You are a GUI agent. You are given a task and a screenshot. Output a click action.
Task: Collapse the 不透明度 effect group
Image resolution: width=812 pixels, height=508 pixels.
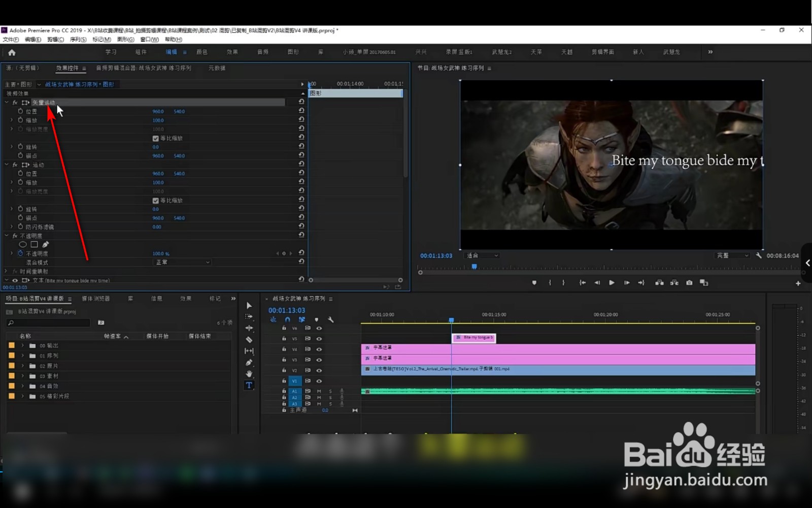(7, 236)
